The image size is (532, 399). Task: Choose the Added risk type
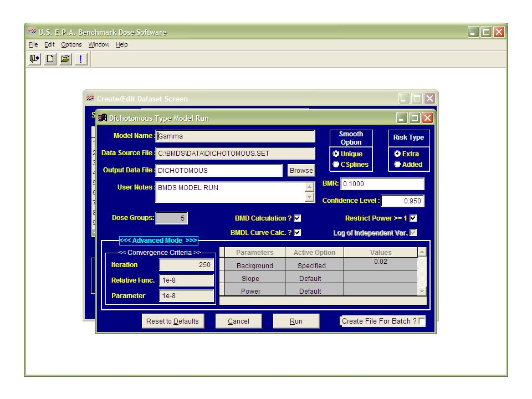click(x=397, y=164)
